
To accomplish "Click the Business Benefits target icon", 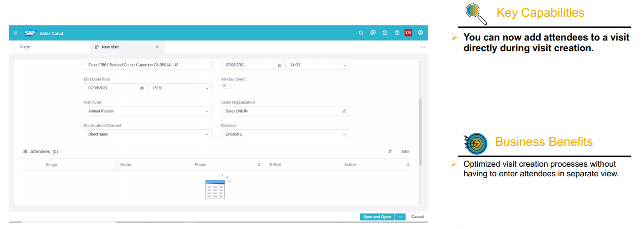I will [475, 144].
